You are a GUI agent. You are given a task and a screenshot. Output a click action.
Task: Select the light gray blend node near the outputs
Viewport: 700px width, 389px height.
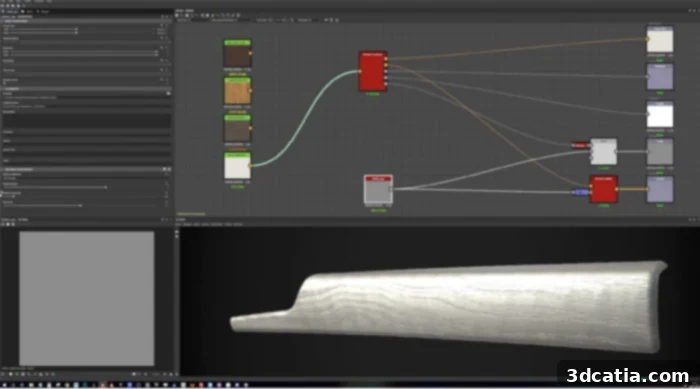point(603,152)
